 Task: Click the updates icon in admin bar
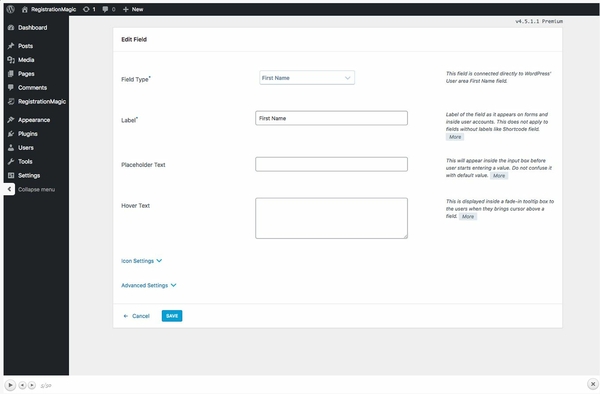point(86,9)
